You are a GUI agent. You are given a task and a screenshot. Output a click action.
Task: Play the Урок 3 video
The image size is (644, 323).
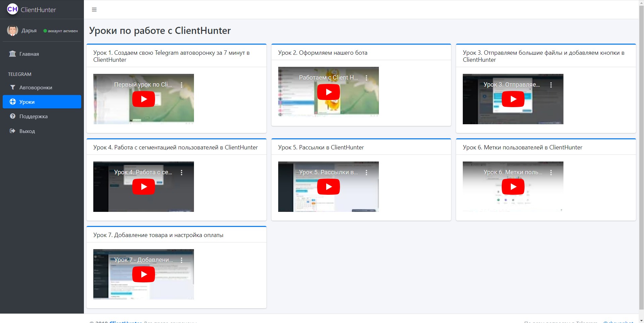click(513, 99)
